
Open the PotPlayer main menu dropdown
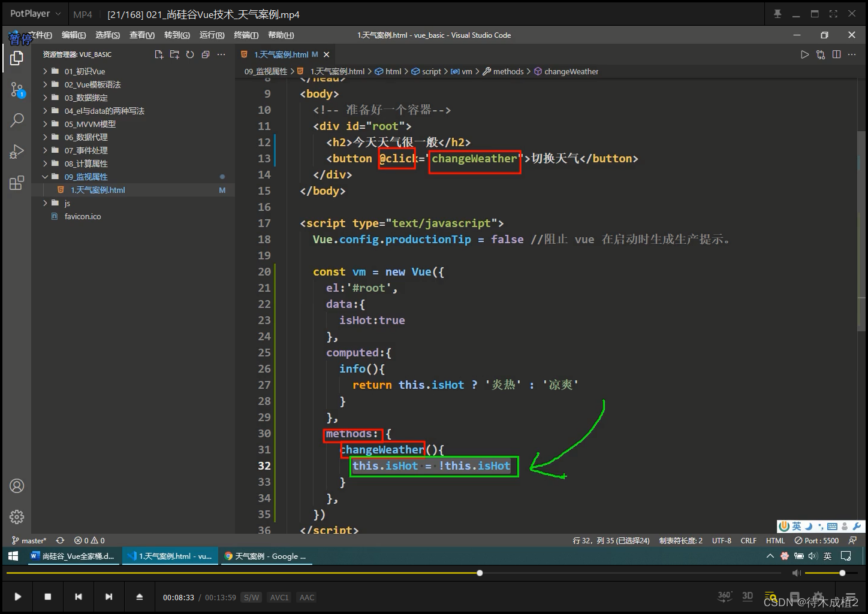click(35, 13)
